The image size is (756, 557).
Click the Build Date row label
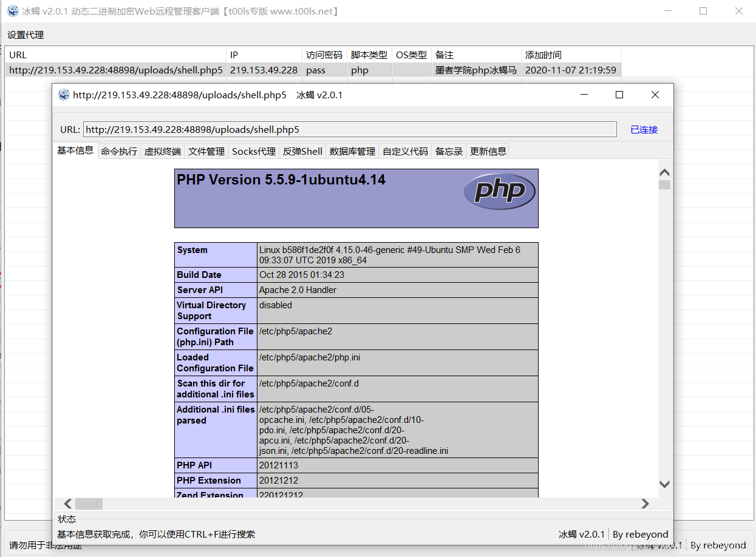pos(199,275)
